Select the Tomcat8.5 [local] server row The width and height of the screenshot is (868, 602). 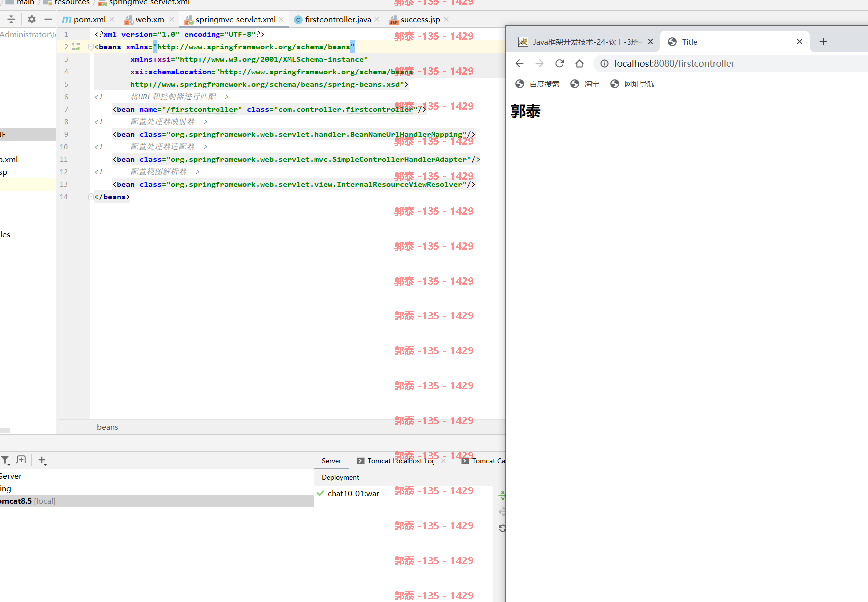(157, 501)
